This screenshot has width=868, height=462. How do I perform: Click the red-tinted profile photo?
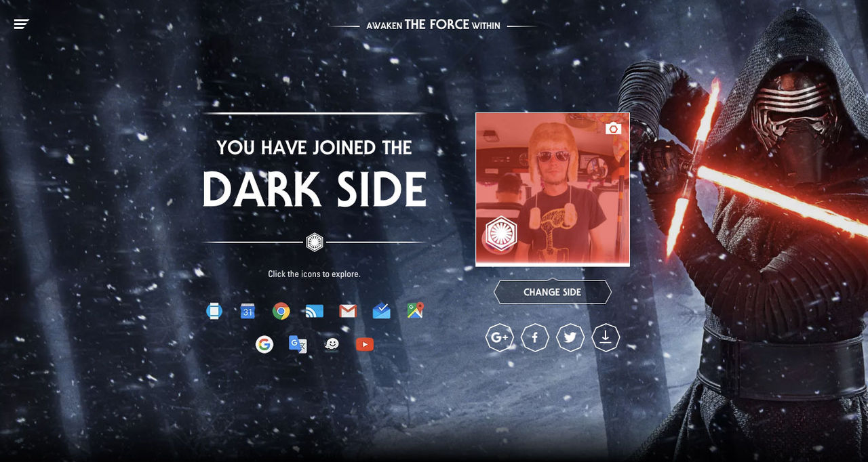point(553,190)
